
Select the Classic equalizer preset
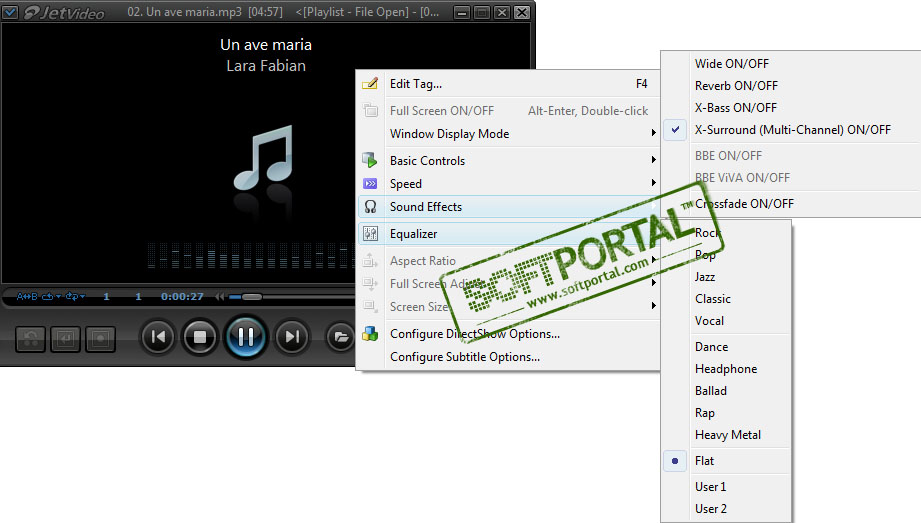713,299
